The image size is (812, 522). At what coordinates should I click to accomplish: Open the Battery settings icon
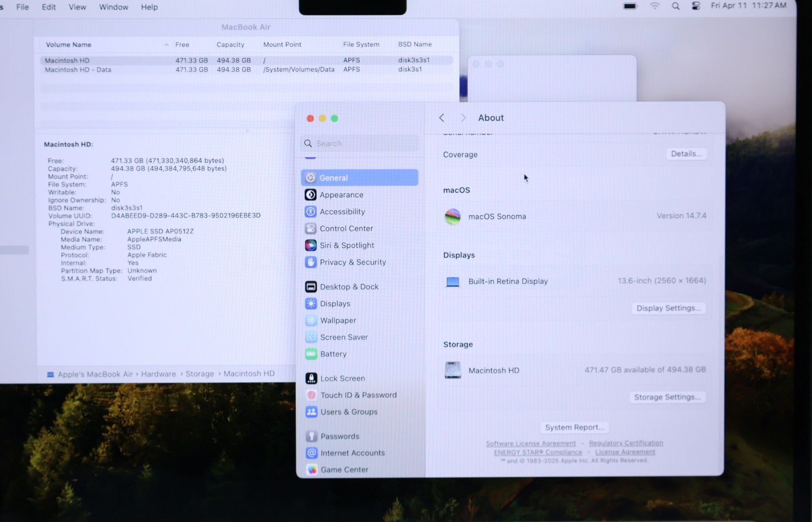pos(311,354)
